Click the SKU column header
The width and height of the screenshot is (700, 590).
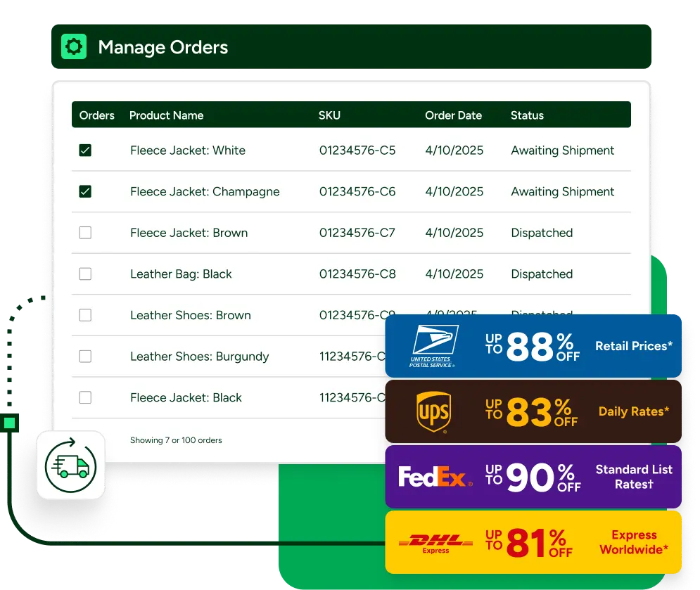[329, 115]
